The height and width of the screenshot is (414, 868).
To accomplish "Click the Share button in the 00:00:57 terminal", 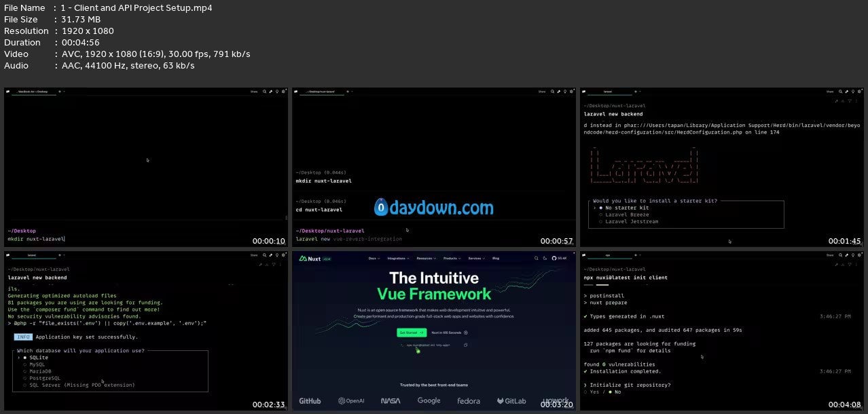I will tap(542, 91).
